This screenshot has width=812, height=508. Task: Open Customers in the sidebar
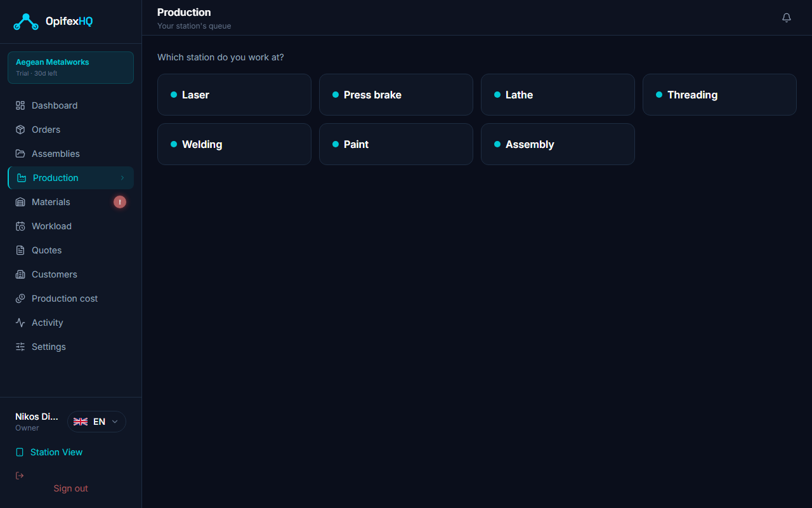[70, 274]
